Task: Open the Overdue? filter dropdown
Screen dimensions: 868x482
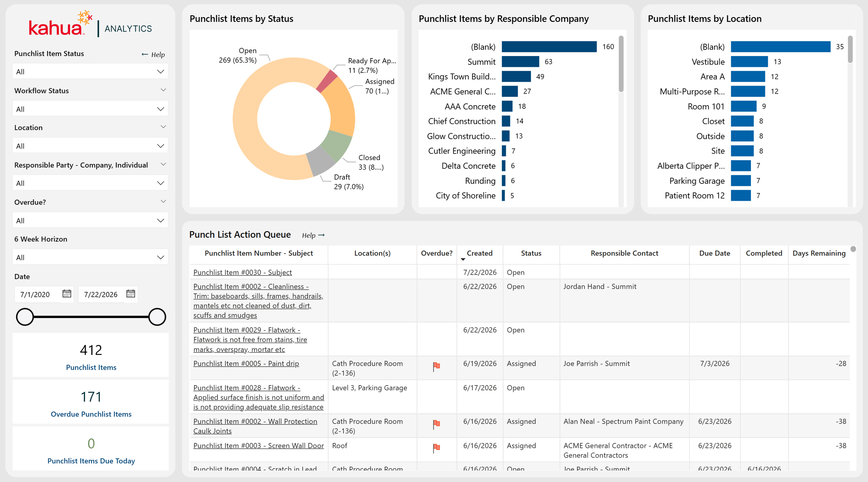Action: (90, 220)
